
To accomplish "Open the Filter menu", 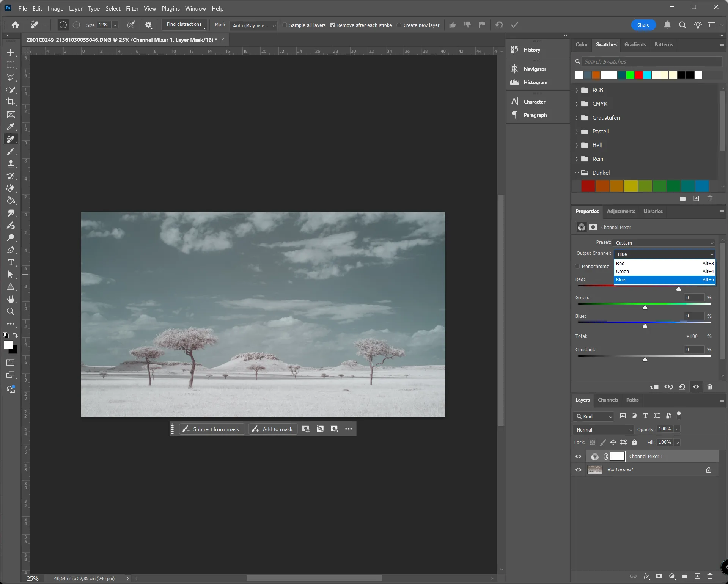I will [132, 8].
